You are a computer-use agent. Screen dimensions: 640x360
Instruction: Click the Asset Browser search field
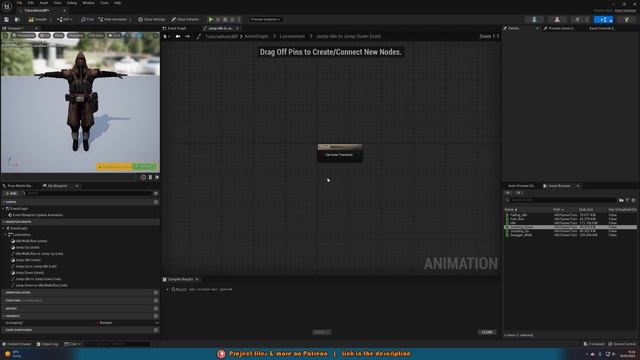click(x=561, y=200)
